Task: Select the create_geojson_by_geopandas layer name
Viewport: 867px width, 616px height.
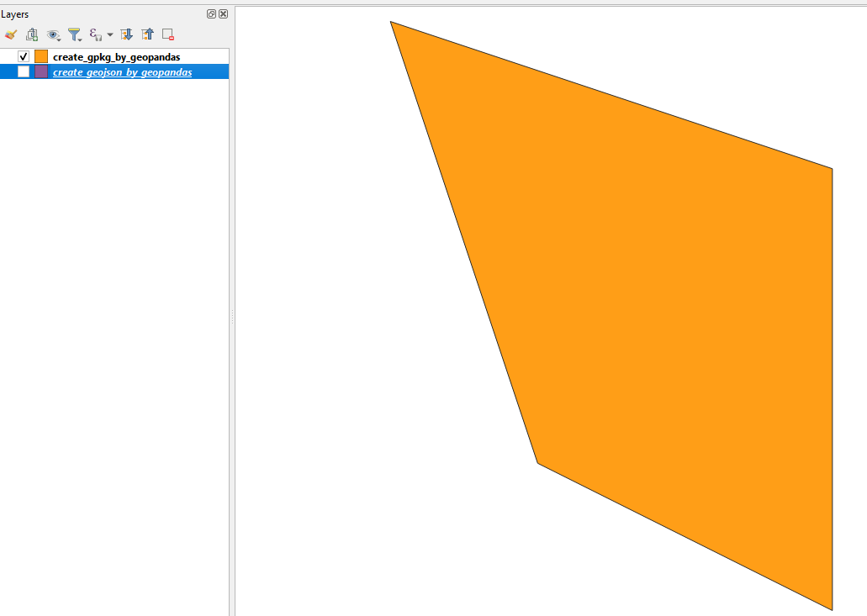Action: click(122, 71)
